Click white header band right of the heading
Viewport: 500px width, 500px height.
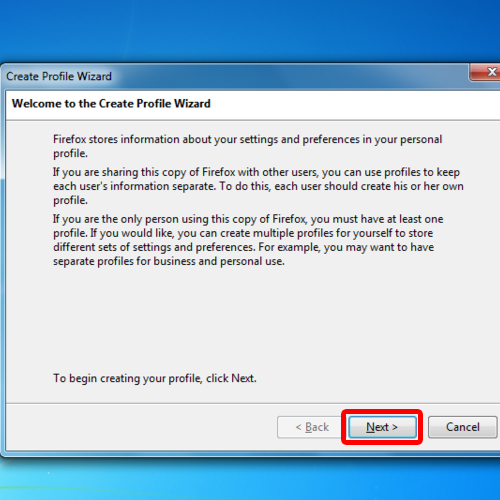tap(353, 104)
